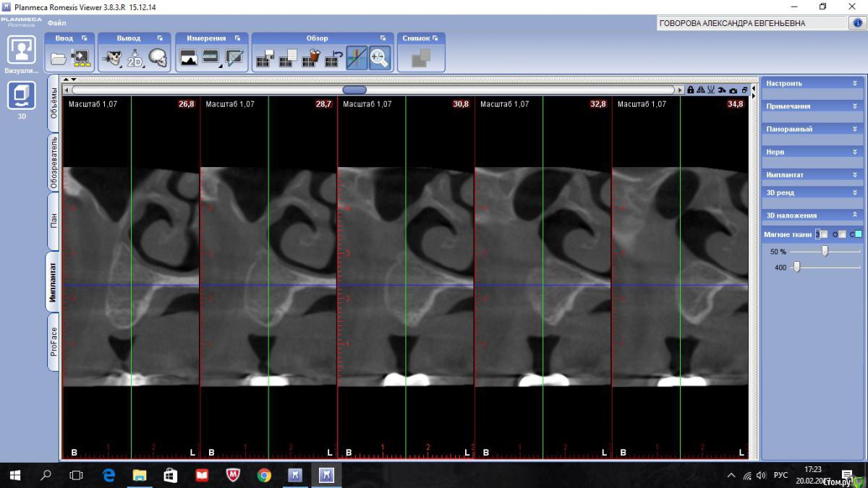
Task: Click the skull icon in Вывод group
Action: [158, 58]
